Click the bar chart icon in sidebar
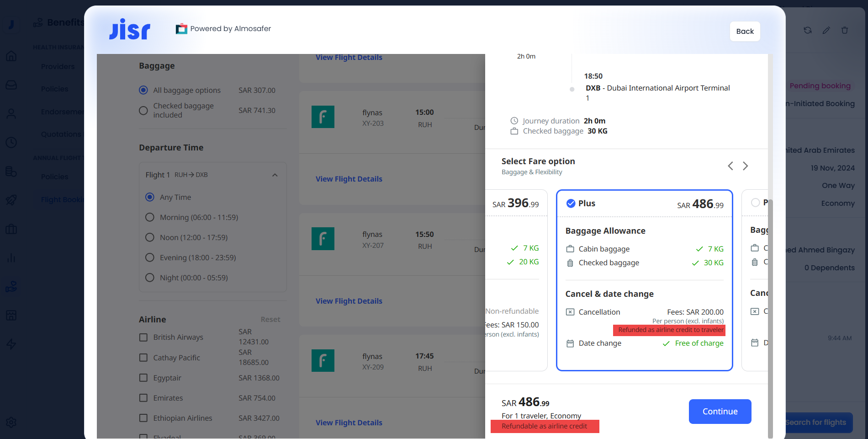Image resolution: width=868 pixels, height=439 pixels. (x=11, y=258)
